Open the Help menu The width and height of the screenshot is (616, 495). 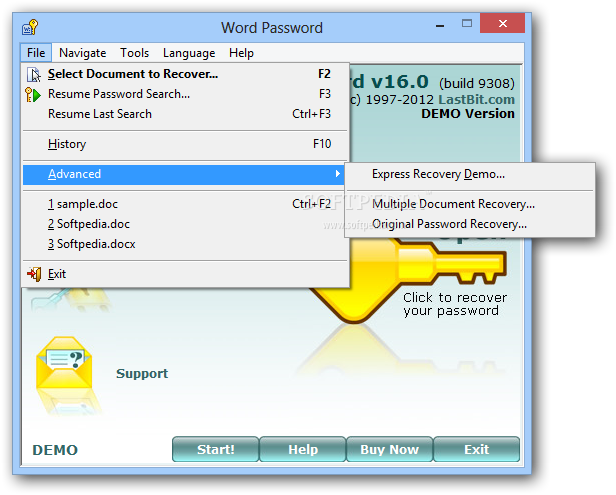coord(241,53)
